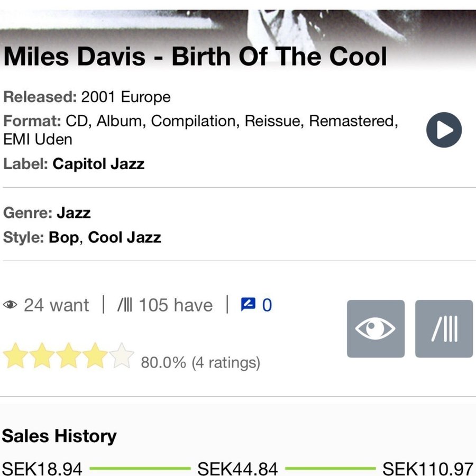Click the small eye icon beside 24 want
Viewport: 476px width, 476px height.
pos(10,305)
